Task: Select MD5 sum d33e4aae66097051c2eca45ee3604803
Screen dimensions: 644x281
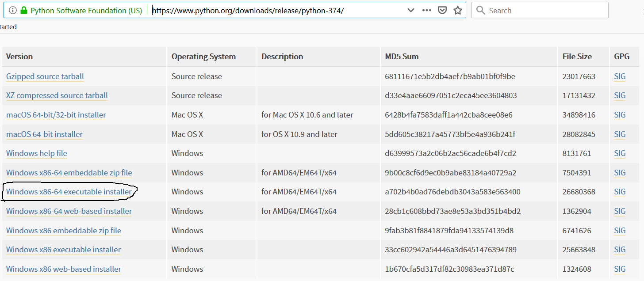Action: [451, 95]
